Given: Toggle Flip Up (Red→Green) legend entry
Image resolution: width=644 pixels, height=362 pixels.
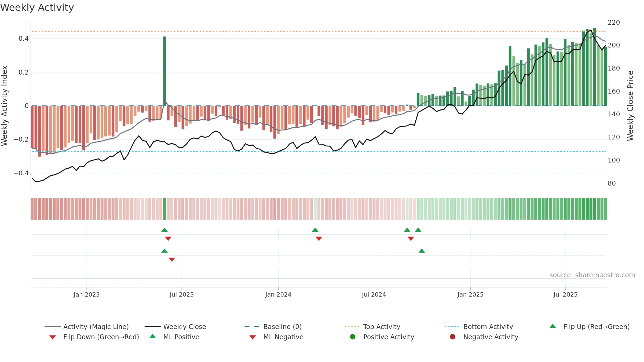Looking at the screenshot, I should click(589, 327).
